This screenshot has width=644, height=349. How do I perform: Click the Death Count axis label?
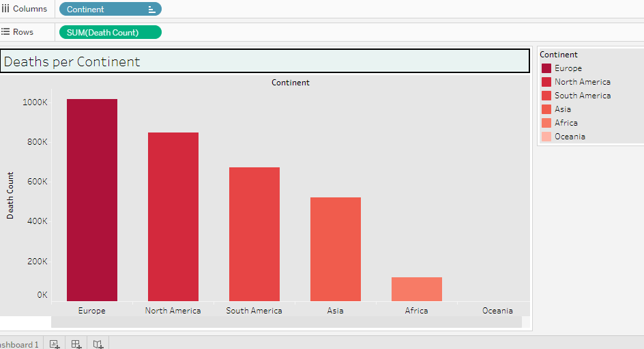(10, 195)
